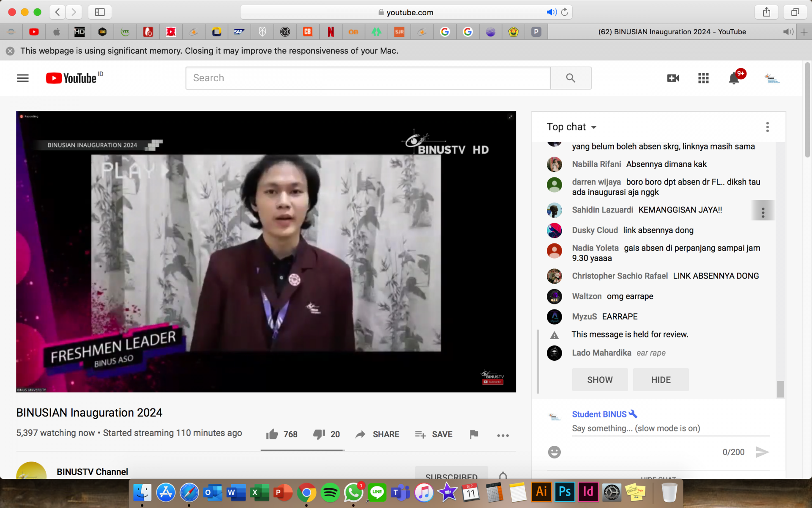Report video with the flag icon

click(474, 434)
